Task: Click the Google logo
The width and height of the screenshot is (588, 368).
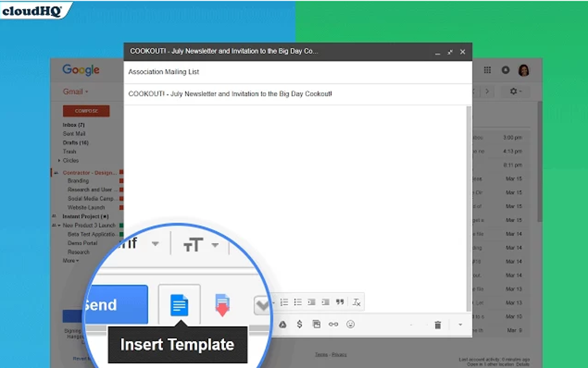Action: (x=81, y=70)
